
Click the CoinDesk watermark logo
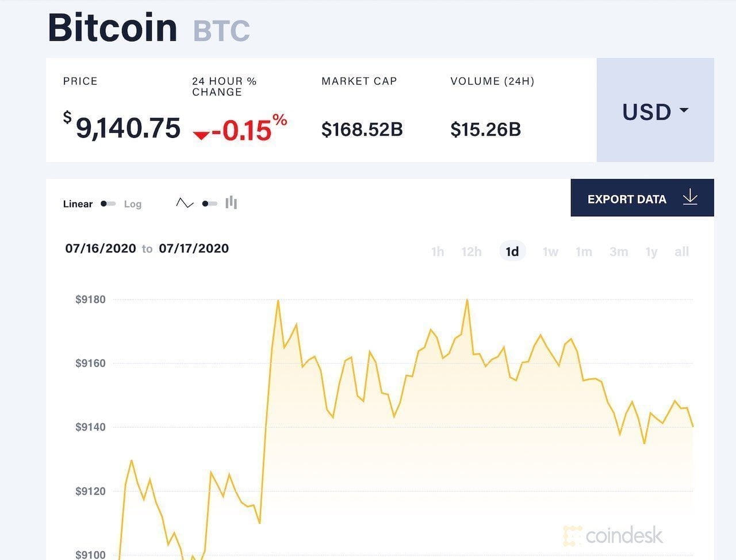613,536
